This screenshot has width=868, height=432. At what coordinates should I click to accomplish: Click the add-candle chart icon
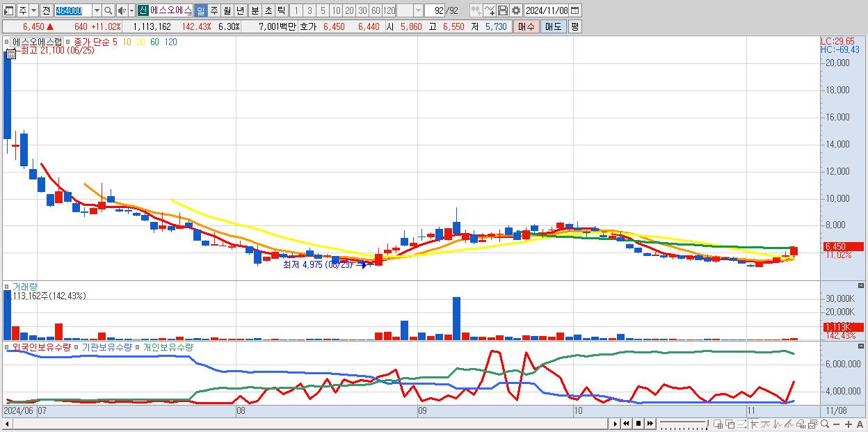(476, 11)
